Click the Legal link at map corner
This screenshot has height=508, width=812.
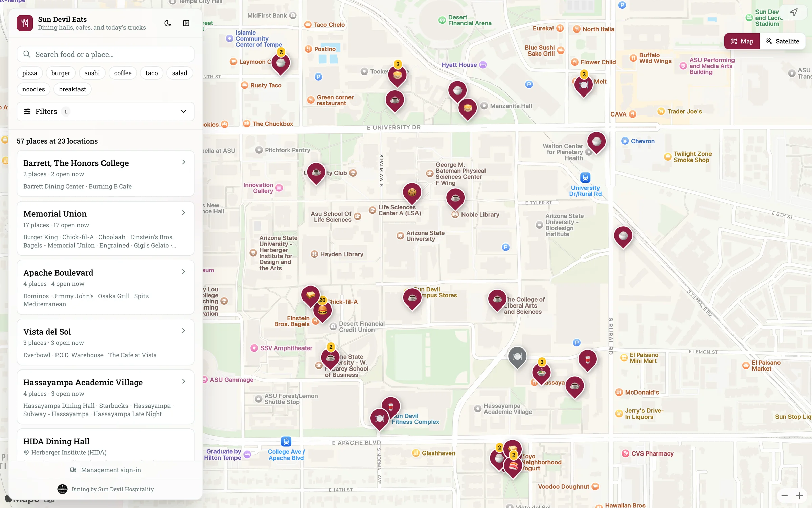click(x=49, y=501)
